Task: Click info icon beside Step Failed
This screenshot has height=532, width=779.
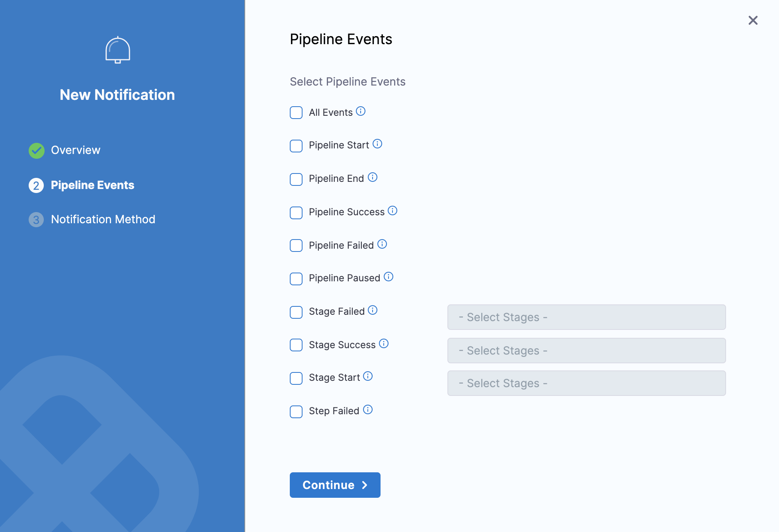Action: tap(368, 410)
